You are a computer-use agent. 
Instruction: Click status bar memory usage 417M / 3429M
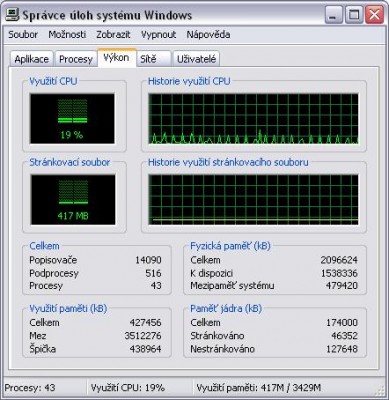pyautogui.click(x=259, y=388)
